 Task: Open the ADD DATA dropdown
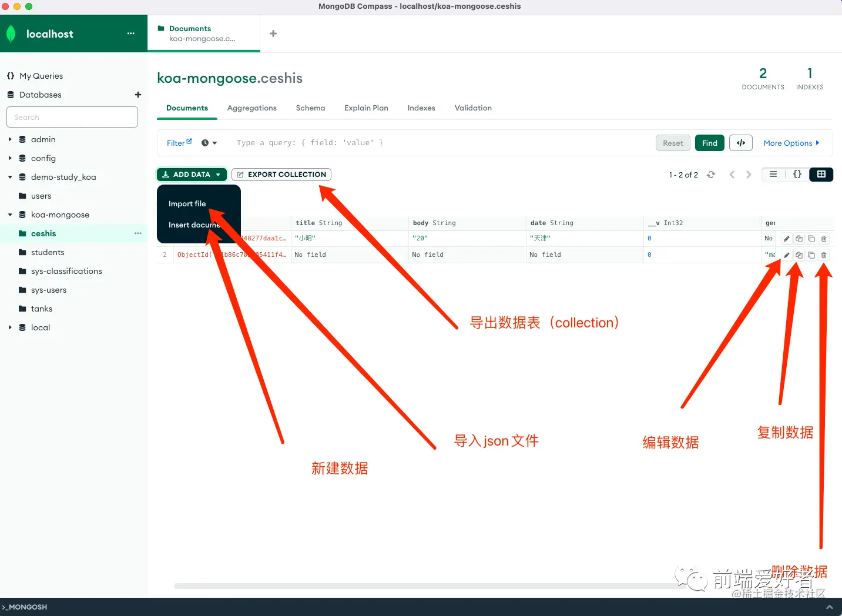(192, 175)
